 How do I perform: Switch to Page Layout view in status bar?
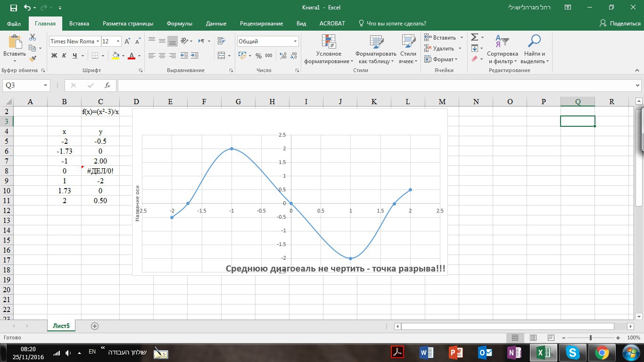(533, 337)
